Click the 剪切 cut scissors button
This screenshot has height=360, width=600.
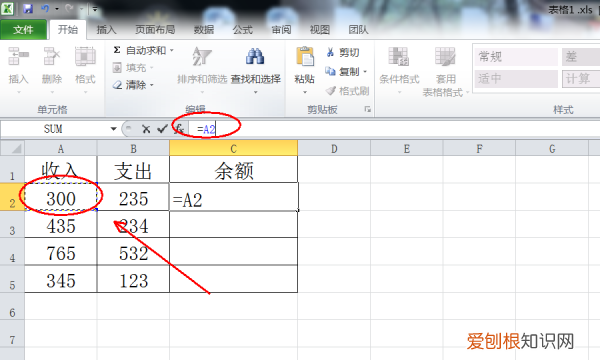pos(342,52)
